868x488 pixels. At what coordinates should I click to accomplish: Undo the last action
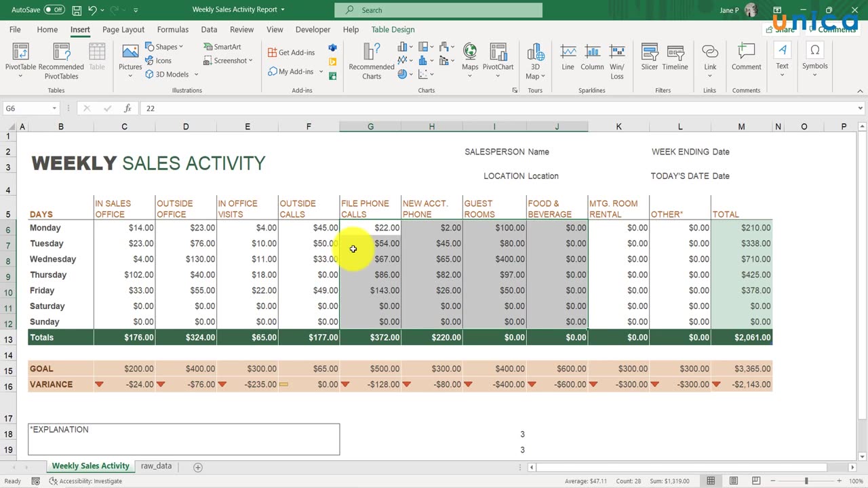(93, 10)
